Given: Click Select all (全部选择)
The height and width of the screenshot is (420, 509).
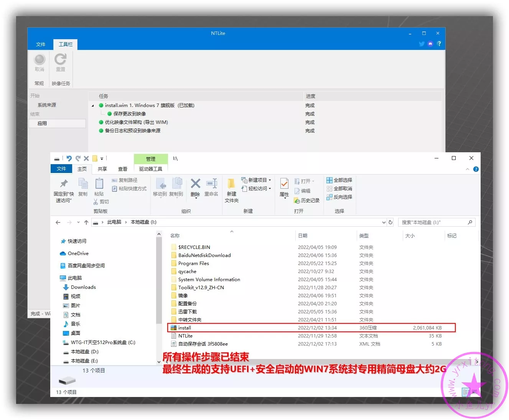Looking at the screenshot, I should [x=339, y=180].
